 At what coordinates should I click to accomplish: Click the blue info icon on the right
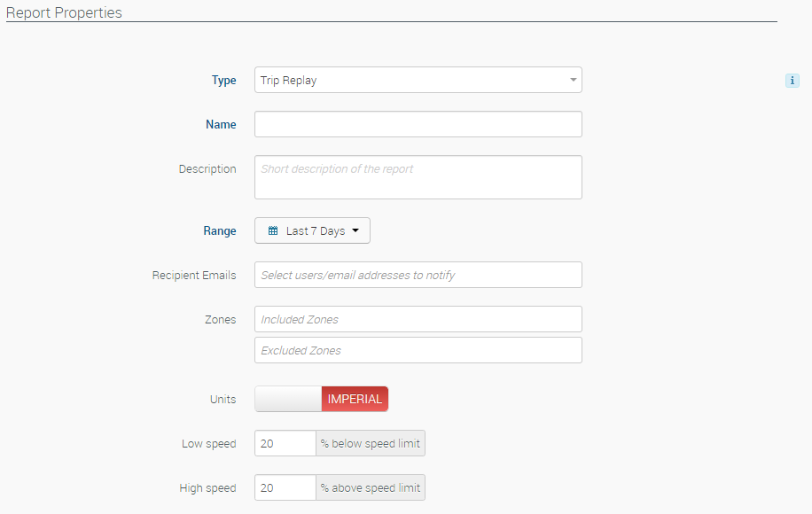pyautogui.click(x=792, y=81)
